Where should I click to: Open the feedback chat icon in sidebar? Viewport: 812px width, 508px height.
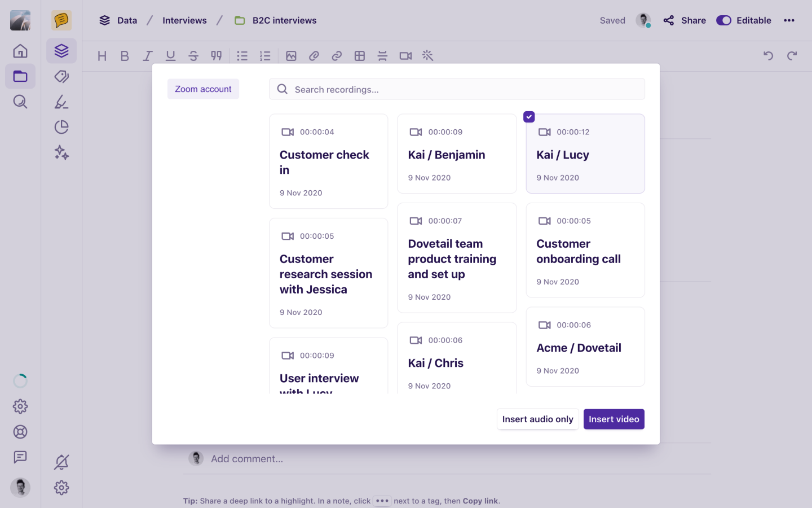[x=20, y=457]
